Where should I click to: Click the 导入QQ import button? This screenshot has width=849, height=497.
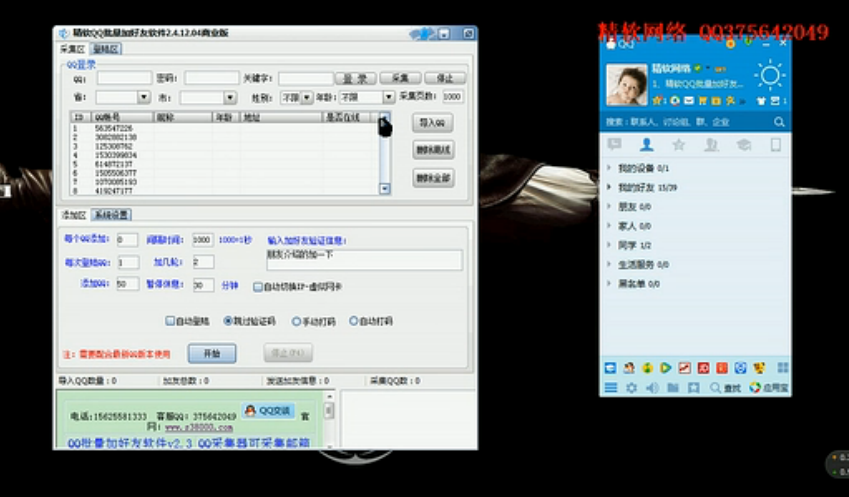[x=433, y=123]
